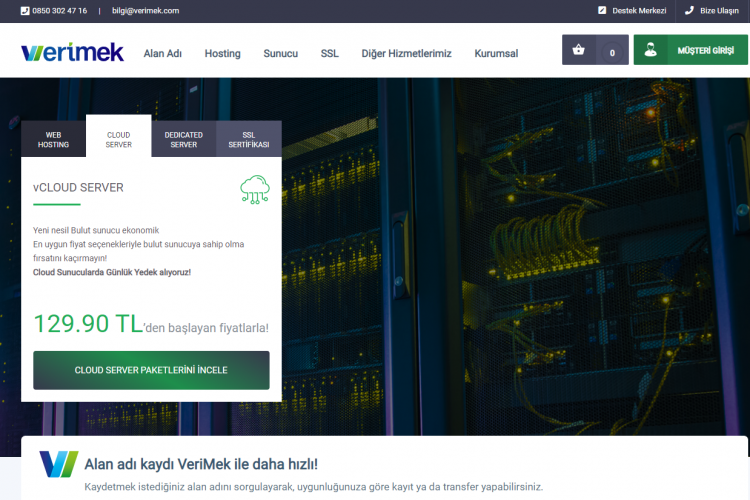
Task: Click the MÜŞTERİ GİRİŞİ button
Action: tap(691, 50)
